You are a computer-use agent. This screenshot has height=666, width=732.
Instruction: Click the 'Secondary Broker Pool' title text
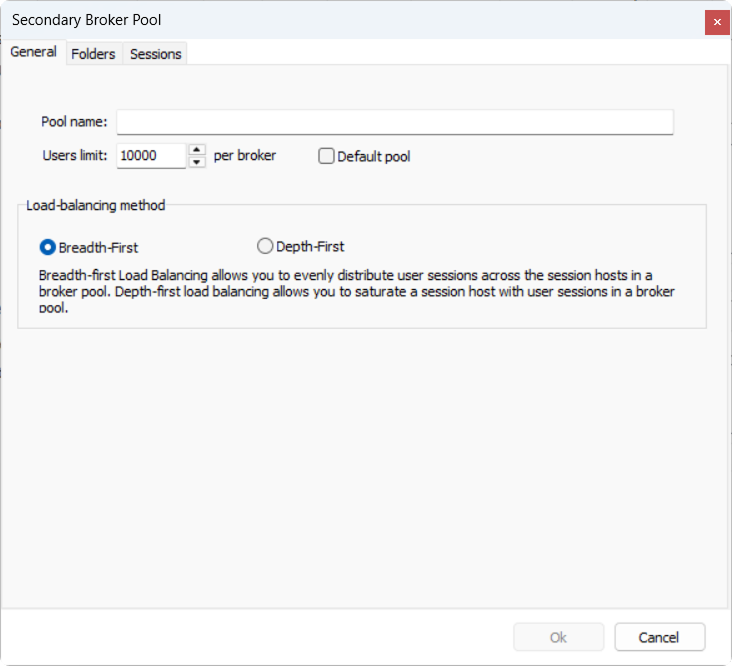pos(86,20)
